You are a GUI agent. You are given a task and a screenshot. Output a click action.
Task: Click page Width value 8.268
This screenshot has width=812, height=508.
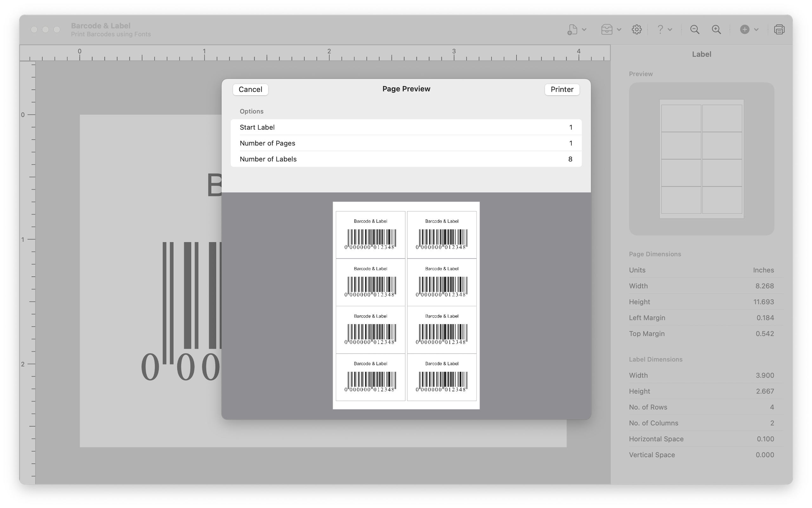[764, 286]
